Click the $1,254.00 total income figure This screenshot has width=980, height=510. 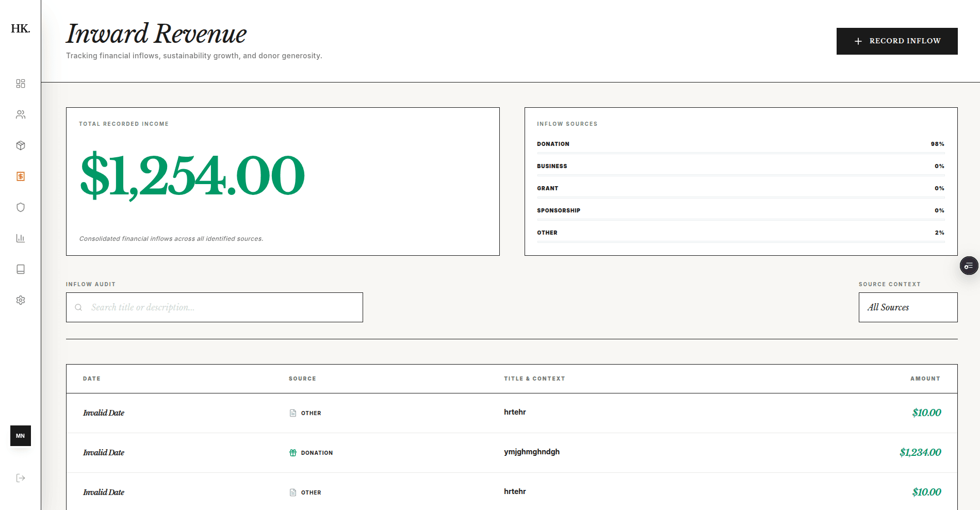[x=192, y=176]
